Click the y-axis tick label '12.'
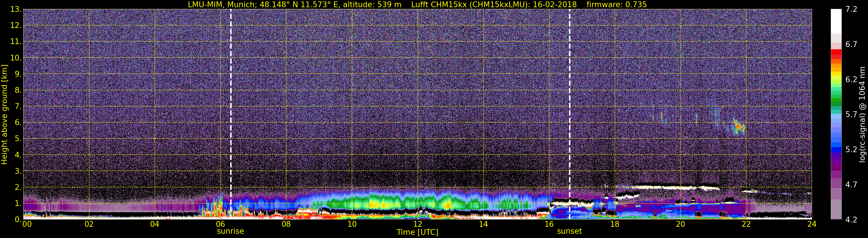Viewport: 868px width, 238px height. (16, 26)
